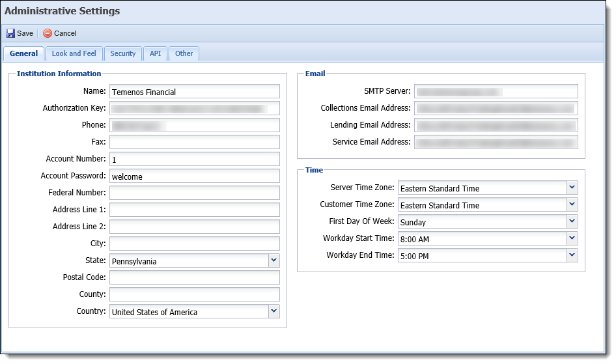Image resolution: width=616 pixels, height=364 pixels.
Task: Click the Address Line 1 field
Action: point(195,210)
